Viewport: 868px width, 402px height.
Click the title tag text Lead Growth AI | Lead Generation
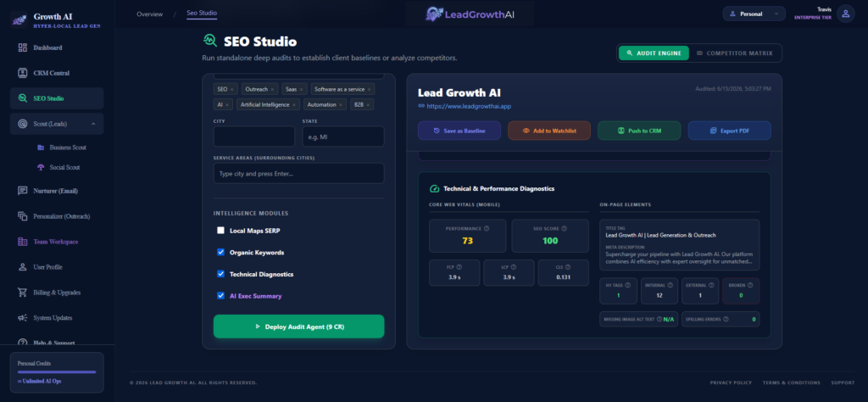tap(661, 235)
